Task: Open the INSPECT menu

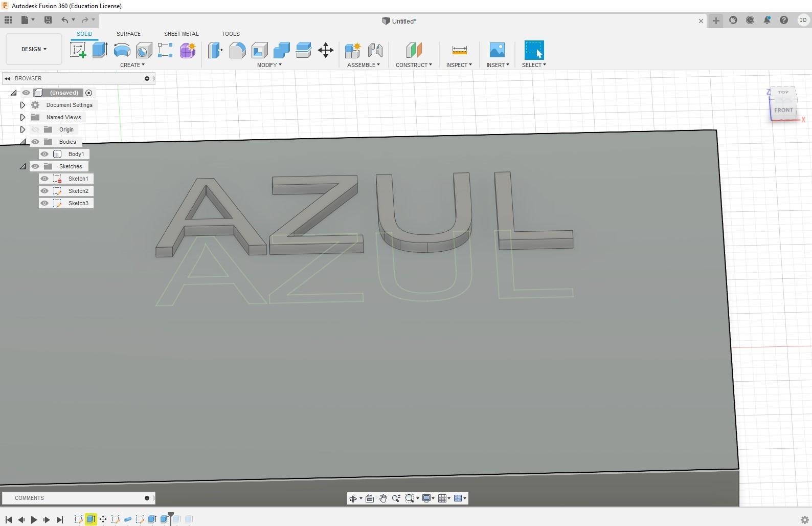Action: coord(459,65)
